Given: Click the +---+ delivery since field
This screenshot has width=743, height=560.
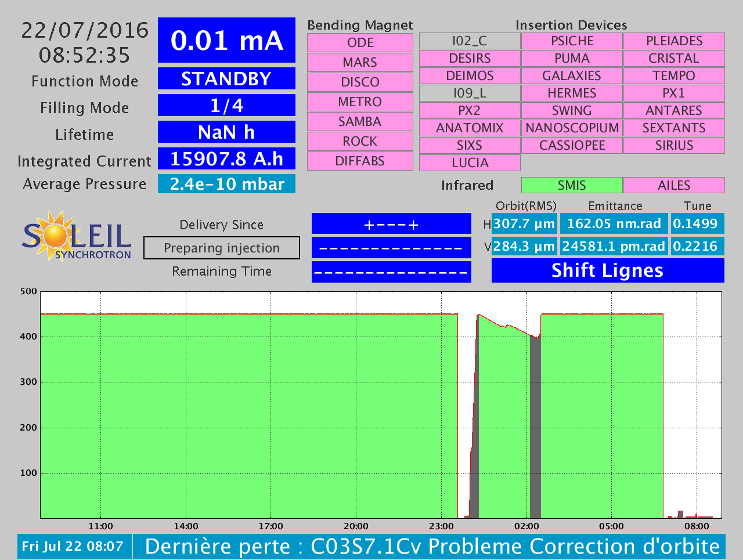Looking at the screenshot, I should (x=391, y=224).
